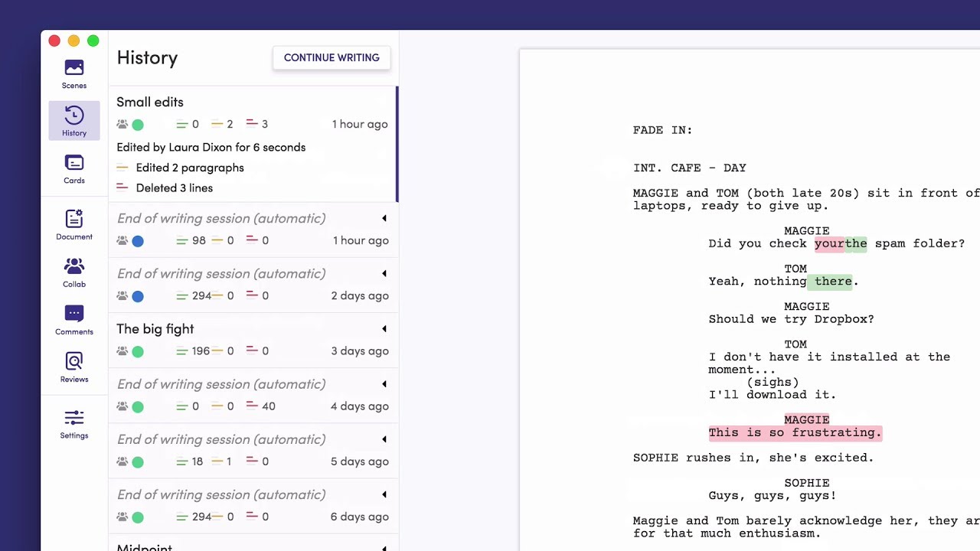
Task: Open the Scenes panel
Action: (73, 73)
